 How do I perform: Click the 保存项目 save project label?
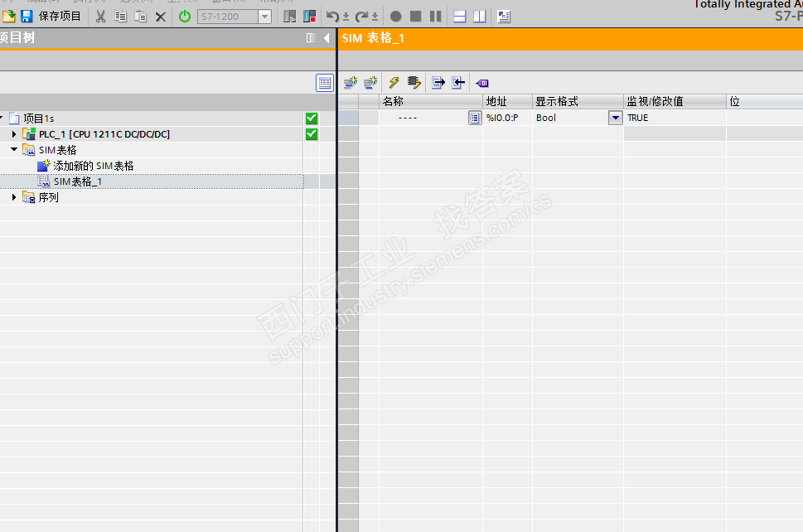(60, 17)
